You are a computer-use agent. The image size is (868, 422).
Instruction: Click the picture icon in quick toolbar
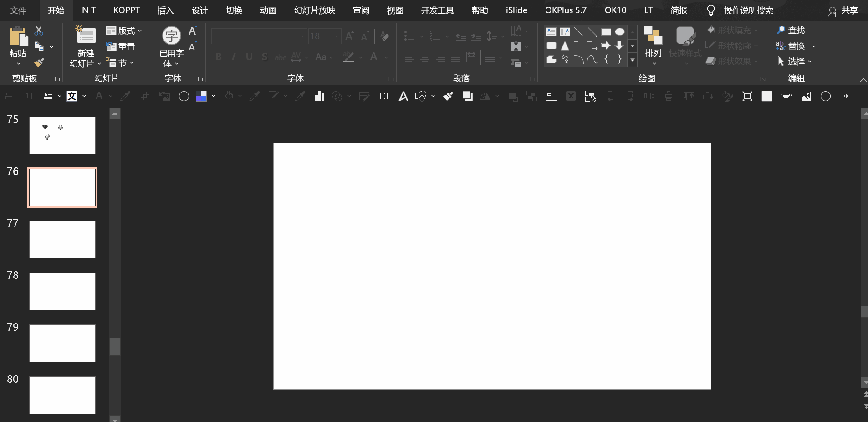pyautogui.click(x=806, y=96)
